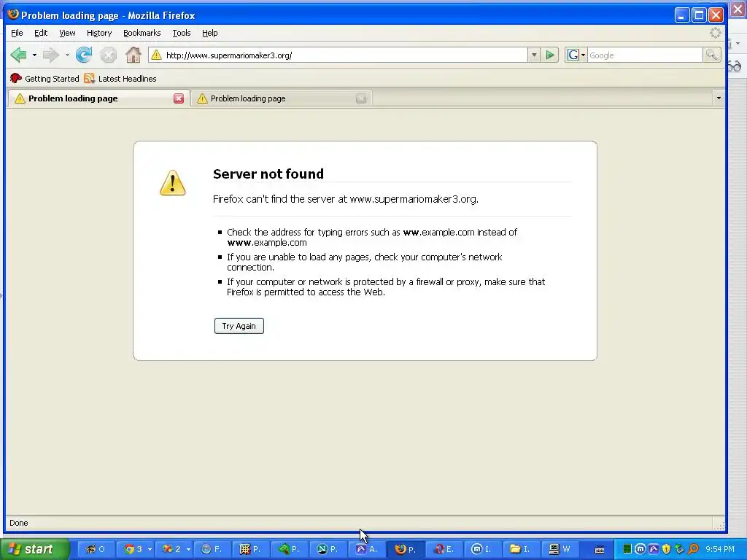Click the Windows start button
This screenshot has height=560, width=747.
35,550
